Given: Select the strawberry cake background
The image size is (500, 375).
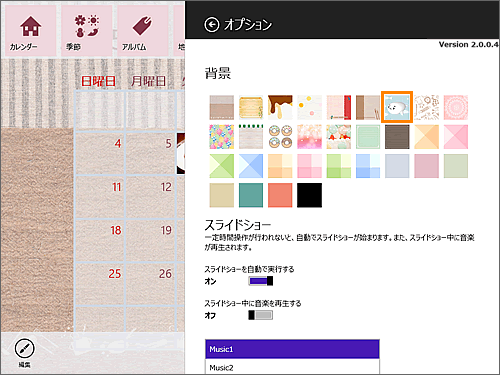Looking at the screenshot, I should [339, 137].
